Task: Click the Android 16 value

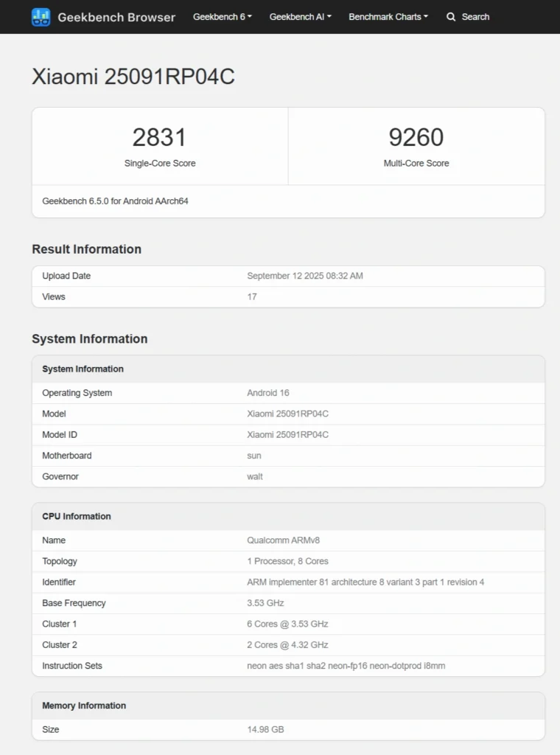Action: point(268,393)
